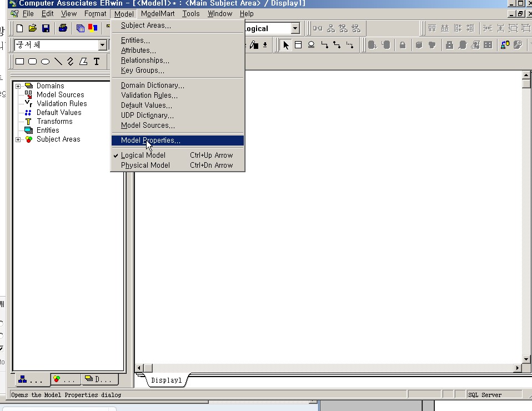This screenshot has height=411, width=532.
Task: Click the Save diskette icon
Action: tap(46, 28)
